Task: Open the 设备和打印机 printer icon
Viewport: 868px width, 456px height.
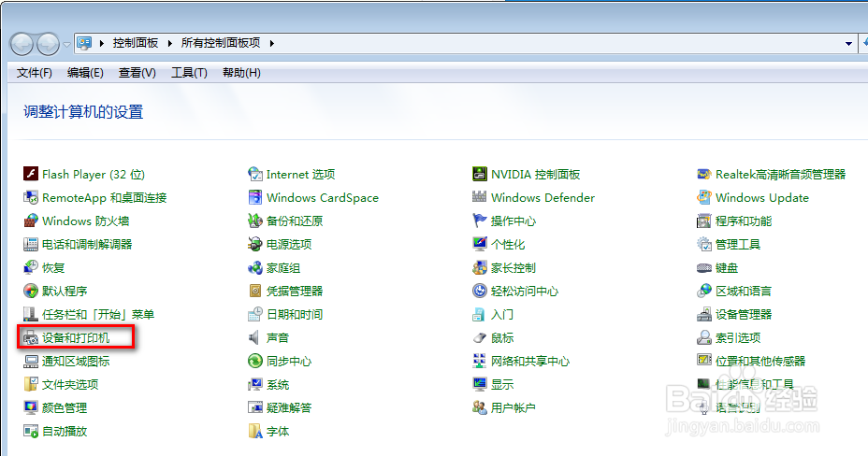Action: pyautogui.click(x=31, y=337)
